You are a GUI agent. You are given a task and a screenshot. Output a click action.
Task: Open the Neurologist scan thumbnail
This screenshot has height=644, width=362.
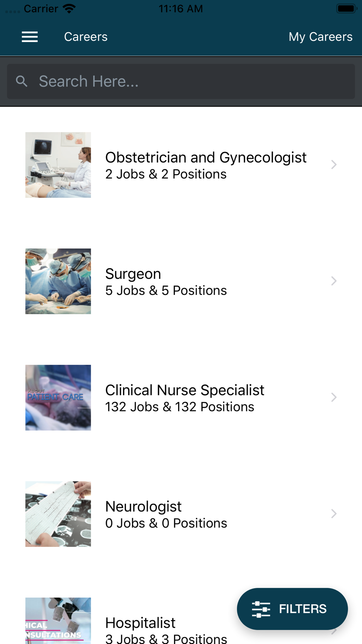(x=58, y=514)
